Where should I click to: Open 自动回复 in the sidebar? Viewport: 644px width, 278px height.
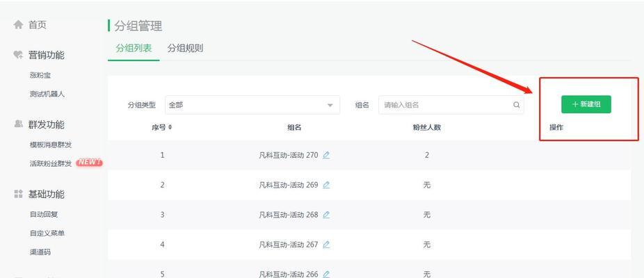44,214
